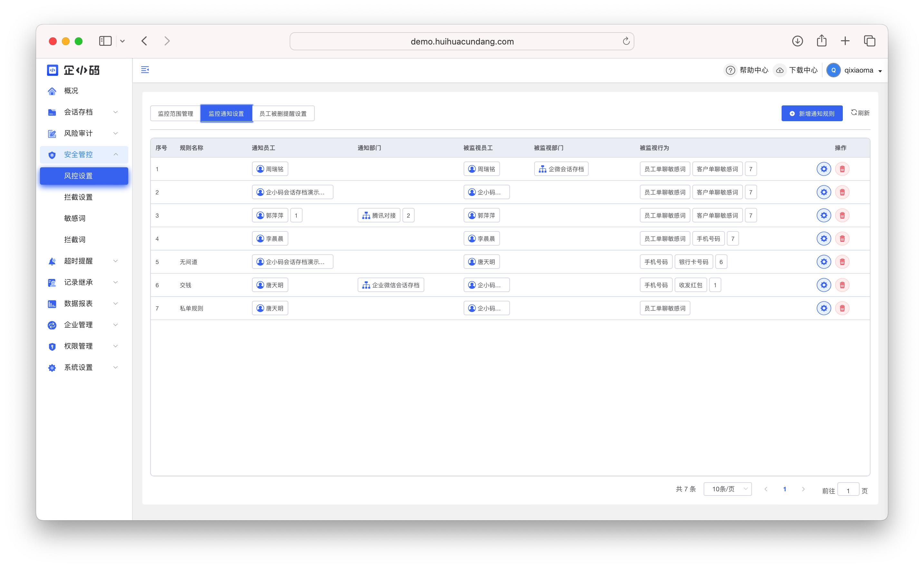Select 风控设置 submenu item
The width and height of the screenshot is (924, 568).
[84, 176]
